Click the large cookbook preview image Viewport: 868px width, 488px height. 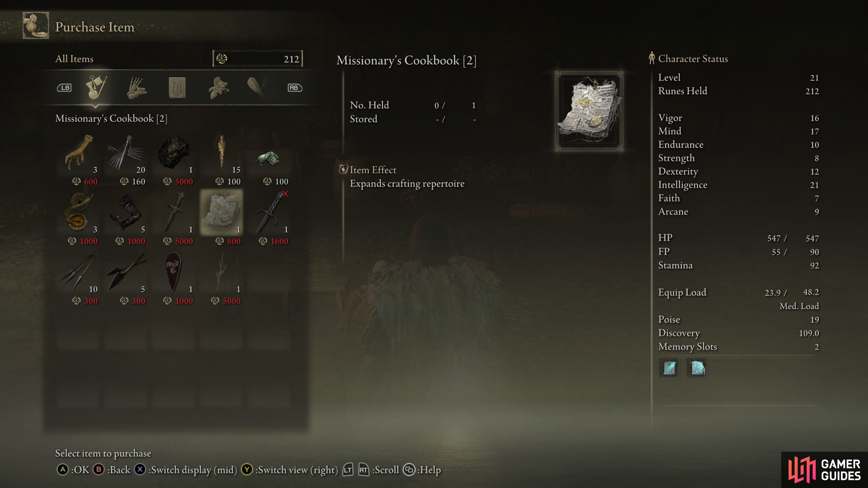pyautogui.click(x=589, y=111)
